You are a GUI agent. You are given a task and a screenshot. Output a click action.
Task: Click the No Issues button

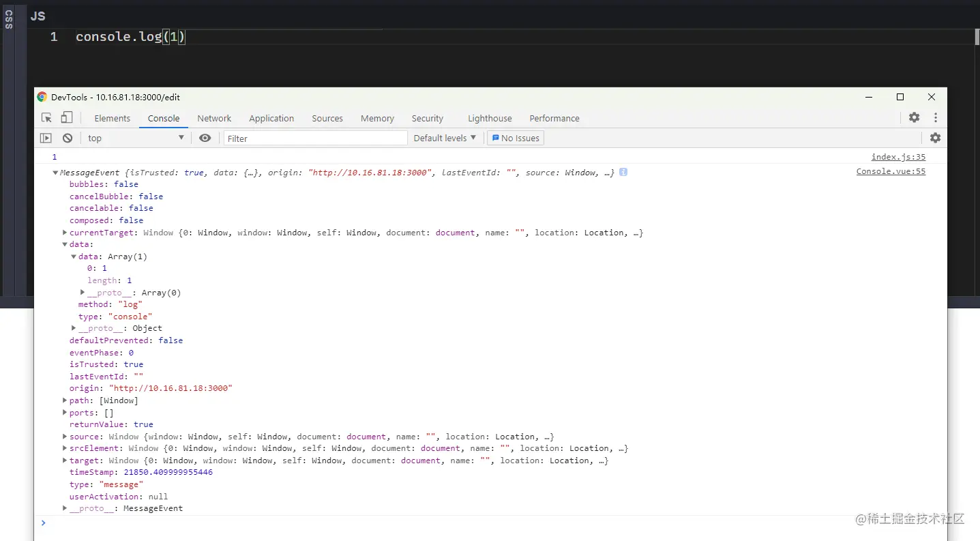click(x=516, y=138)
